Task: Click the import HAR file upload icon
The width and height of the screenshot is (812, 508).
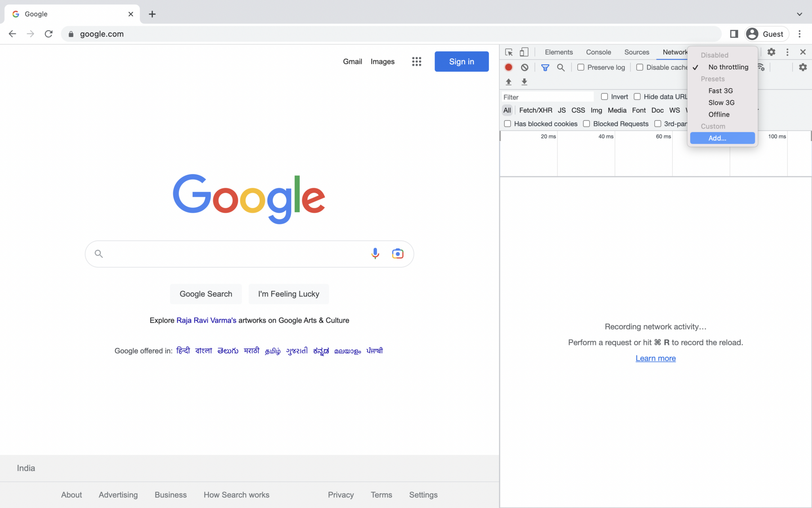Action: point(509,82)
